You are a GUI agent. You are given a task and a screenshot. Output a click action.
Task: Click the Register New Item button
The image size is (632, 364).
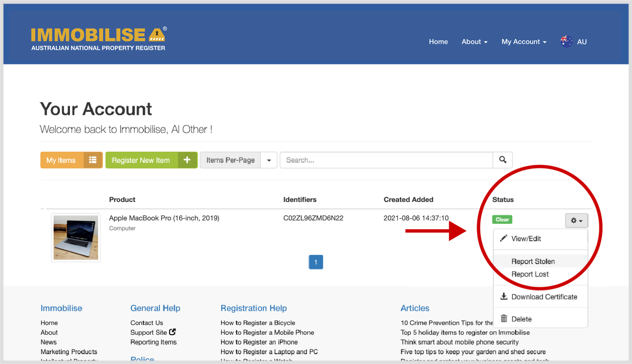pos(141,160)
